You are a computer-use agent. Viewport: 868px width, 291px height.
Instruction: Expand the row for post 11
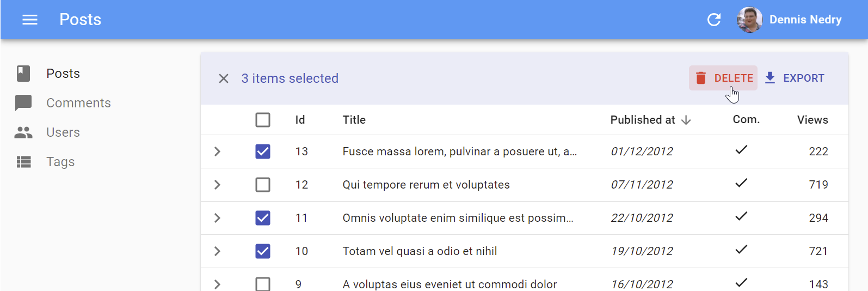pos(217,218)
